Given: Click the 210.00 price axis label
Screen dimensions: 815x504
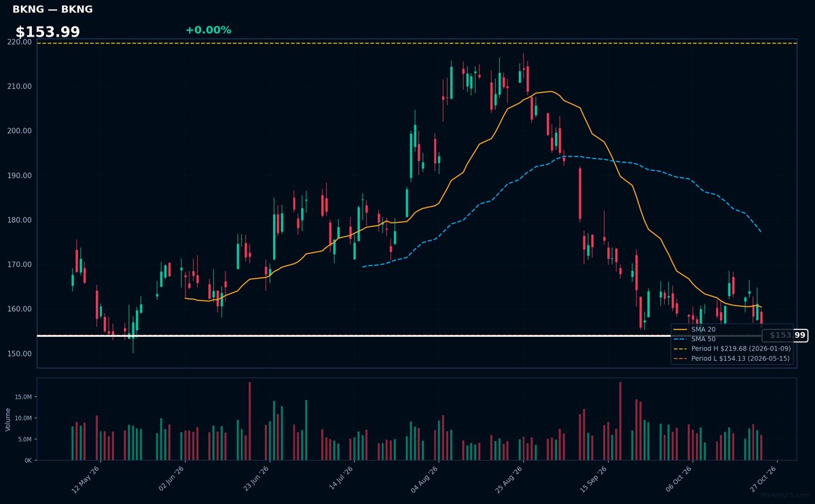Looking at the screenshot, I should pyautogui.click(x=19, y=86).
